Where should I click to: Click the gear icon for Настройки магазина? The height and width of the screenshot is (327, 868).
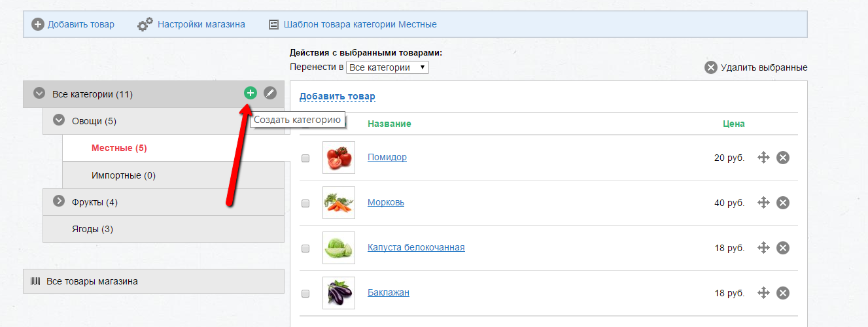(x=145, y=25)
